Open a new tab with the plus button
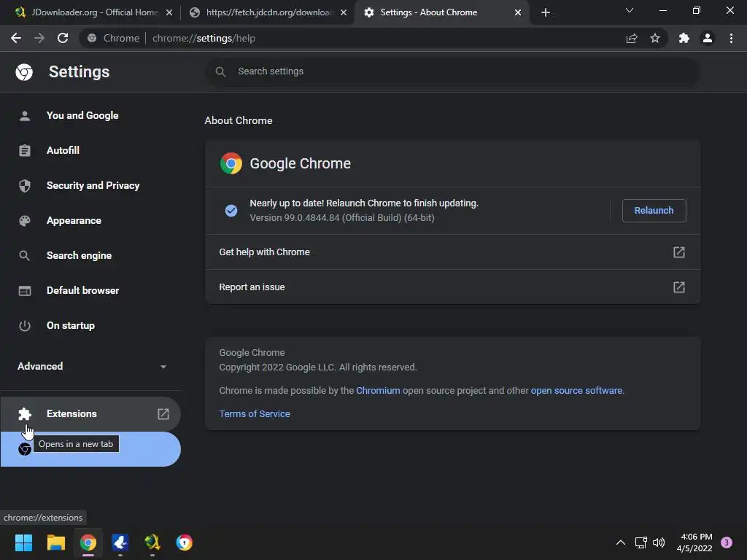The image size is (747, 560). coord(546,12)
